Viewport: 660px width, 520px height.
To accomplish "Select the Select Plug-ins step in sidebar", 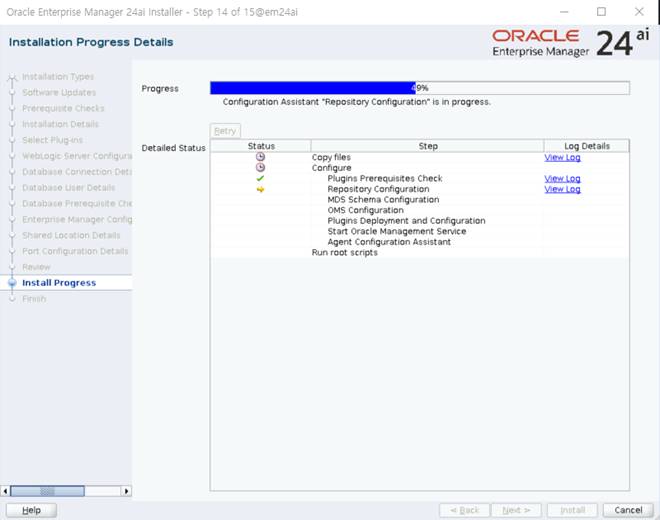I will coord(52,140).
